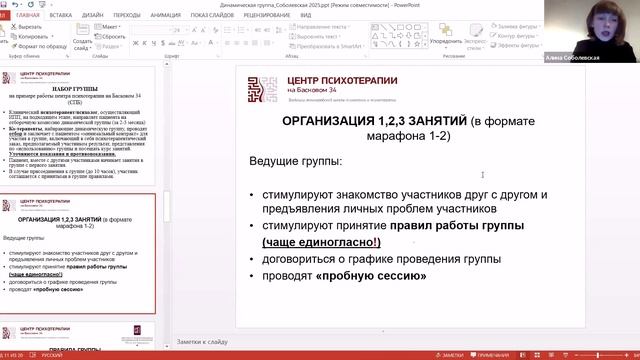This screenshot has width=640, height=360.
Task: Decrease list indent level icon
Action: click(258, 30)
